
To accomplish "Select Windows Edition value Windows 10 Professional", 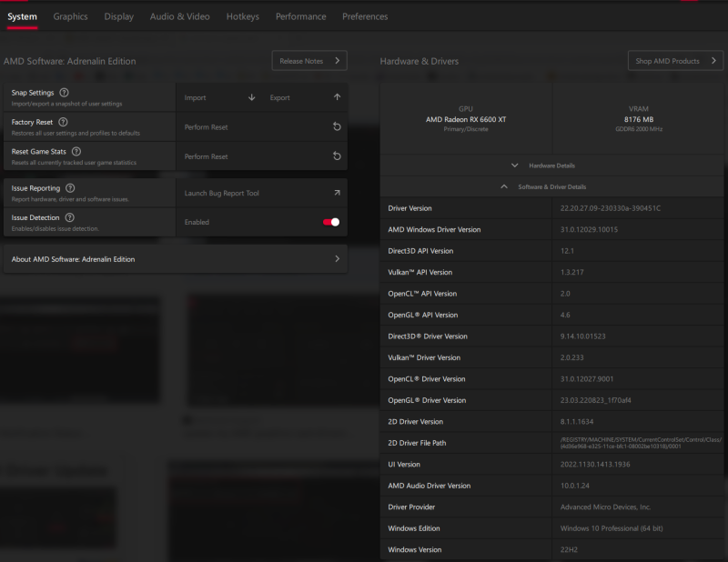I will [611, 528].
